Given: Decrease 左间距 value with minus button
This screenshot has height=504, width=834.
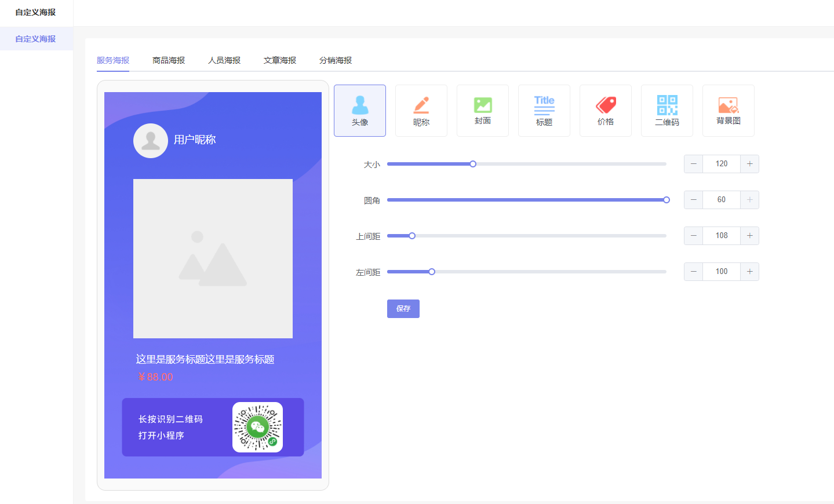Looking at the screenshot, I should (x=694, y=272).
